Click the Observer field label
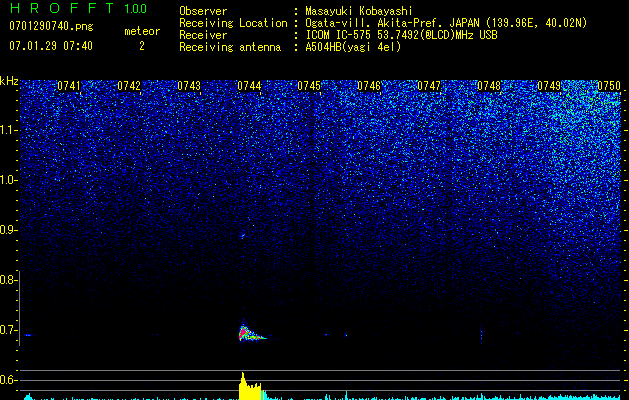The height and width of the screenshot is (400, 629). point(203,11)
